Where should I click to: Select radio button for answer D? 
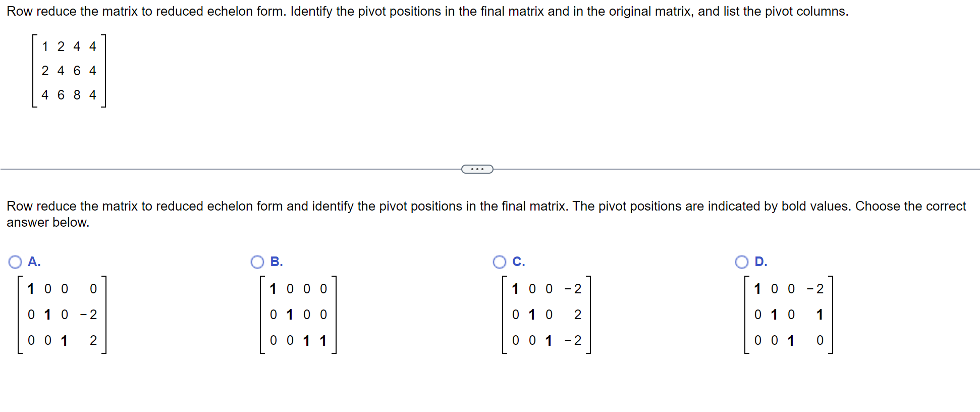(742, 262)
